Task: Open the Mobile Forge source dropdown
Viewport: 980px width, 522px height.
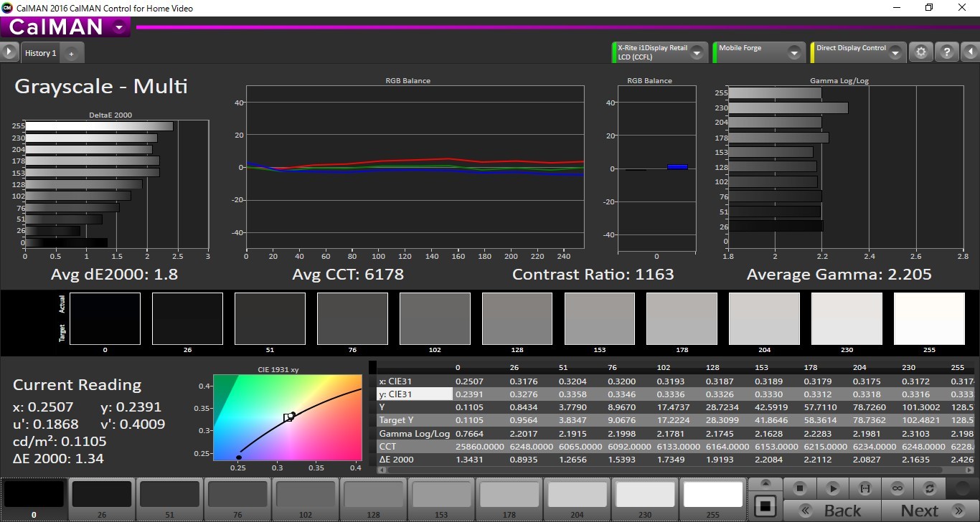Action: tap(793, 52)
